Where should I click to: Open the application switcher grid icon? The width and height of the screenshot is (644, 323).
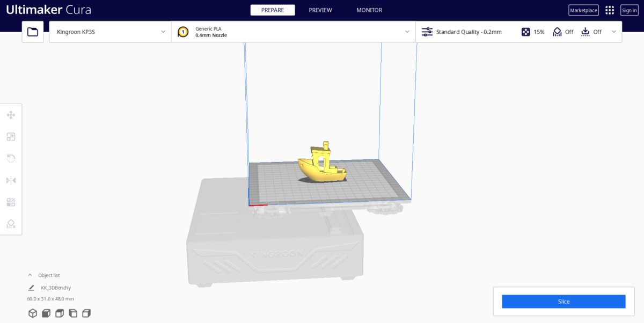coord(610,10)
